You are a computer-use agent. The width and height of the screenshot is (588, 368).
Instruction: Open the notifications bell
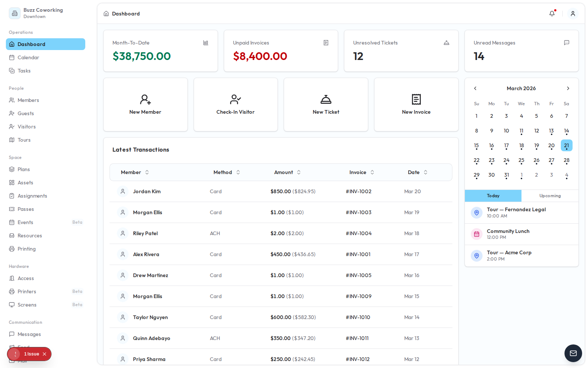[552, 13]
